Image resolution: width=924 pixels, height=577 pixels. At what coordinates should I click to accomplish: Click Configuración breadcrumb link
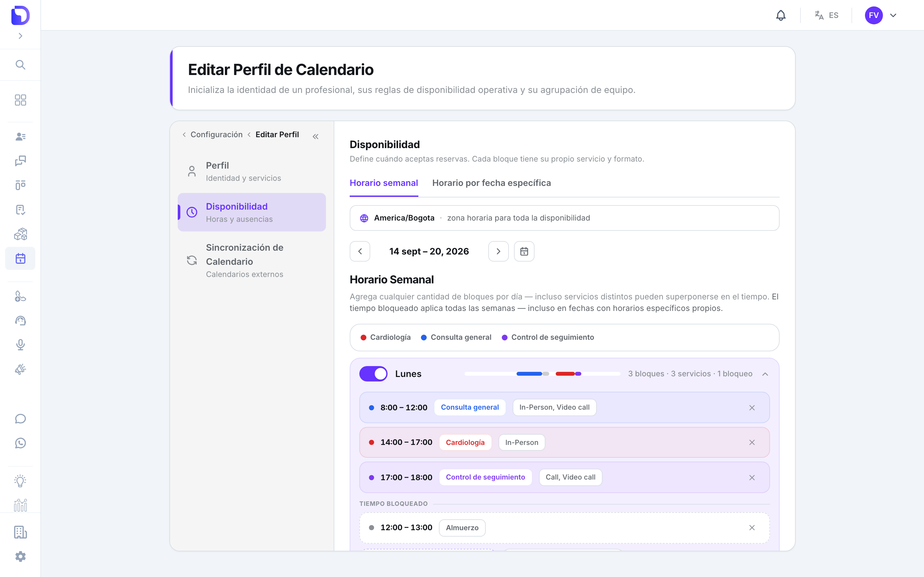pos(217,134)
